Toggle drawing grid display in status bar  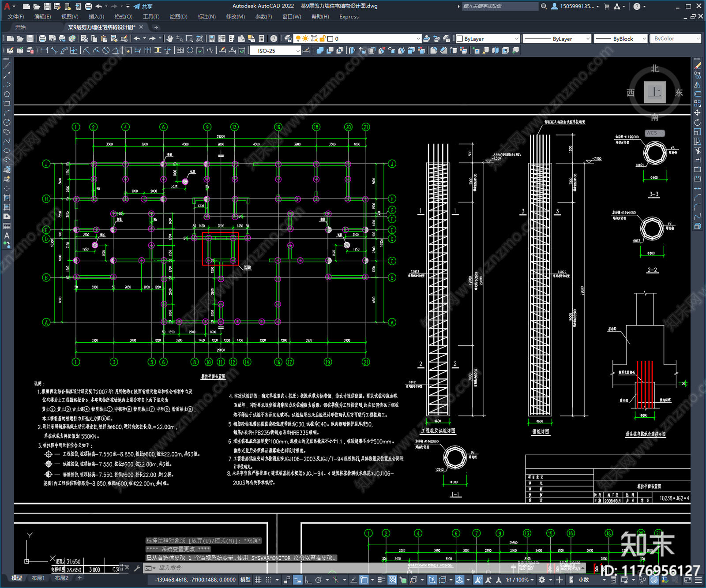pos(258,580)
